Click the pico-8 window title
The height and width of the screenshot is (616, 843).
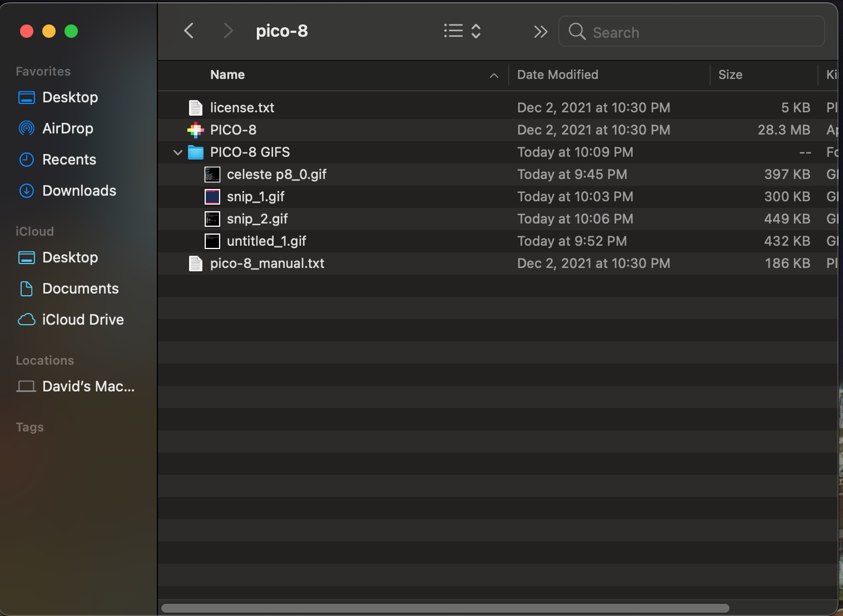tap(281, 31)
